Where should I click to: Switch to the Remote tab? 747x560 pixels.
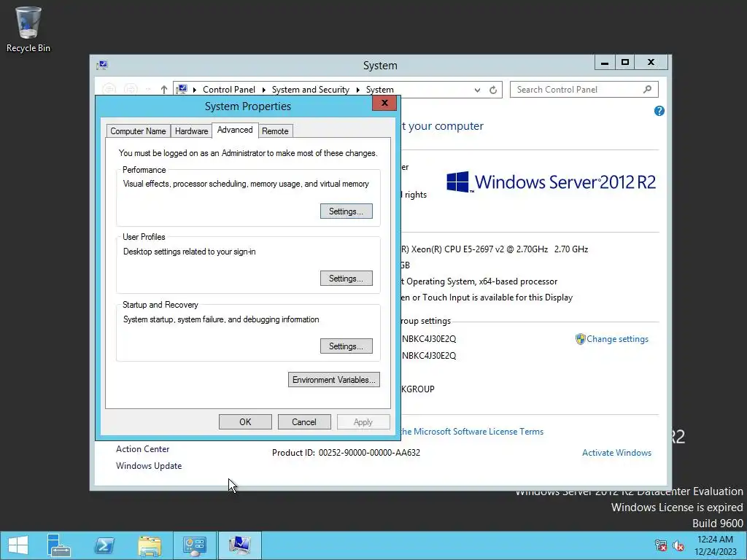coord(275,131)
